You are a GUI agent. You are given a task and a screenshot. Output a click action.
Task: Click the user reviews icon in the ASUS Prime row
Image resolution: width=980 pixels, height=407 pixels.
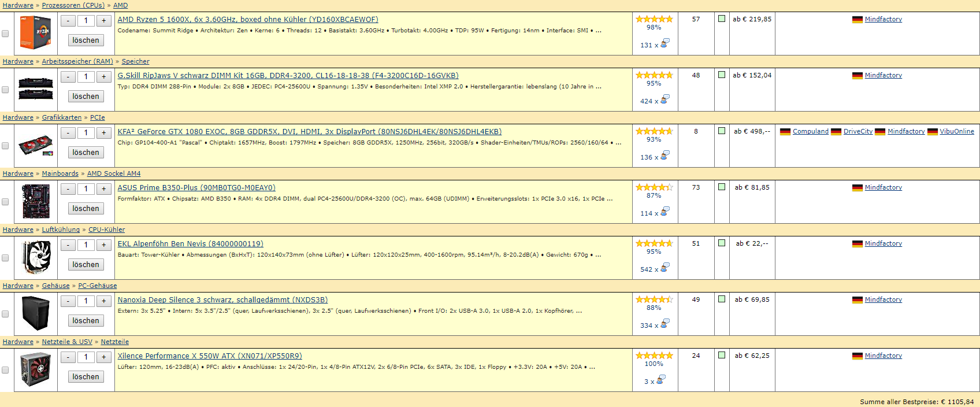665,212
